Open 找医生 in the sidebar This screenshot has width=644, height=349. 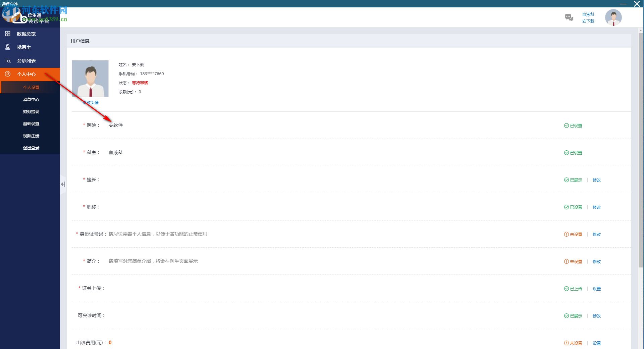click(x=30, y=47)
